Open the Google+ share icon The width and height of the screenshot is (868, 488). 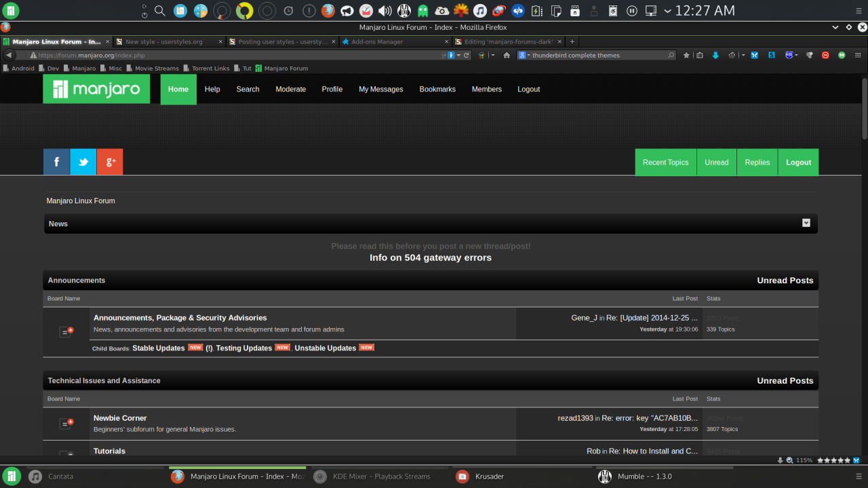109,161
